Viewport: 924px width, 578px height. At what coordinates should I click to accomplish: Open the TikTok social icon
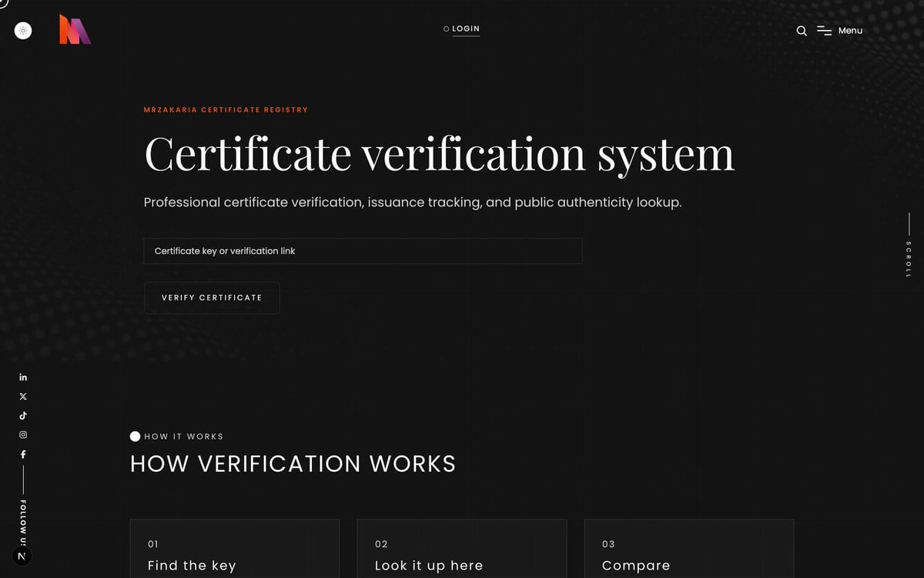pyautogui.click(x=23, y=415)
